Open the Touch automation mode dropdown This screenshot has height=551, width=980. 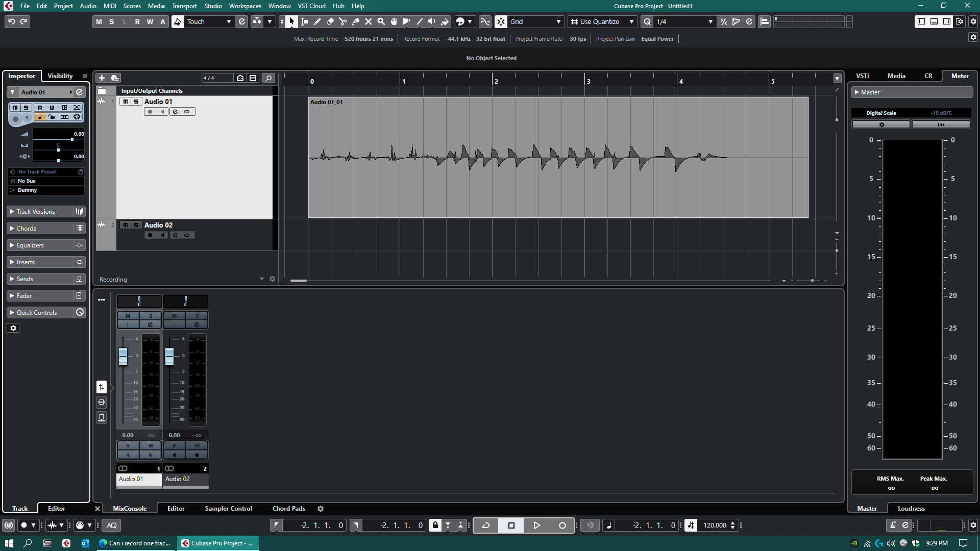pos(228,21)
